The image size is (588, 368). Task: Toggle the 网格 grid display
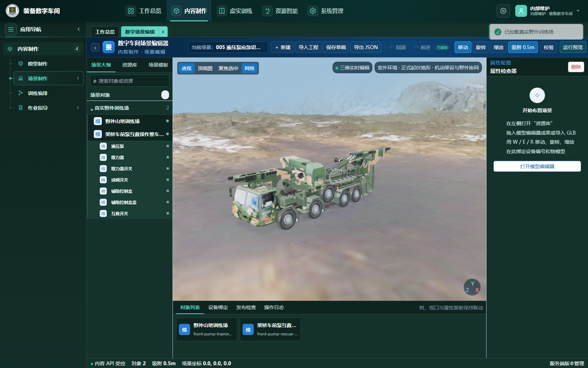tap(250, 68)
